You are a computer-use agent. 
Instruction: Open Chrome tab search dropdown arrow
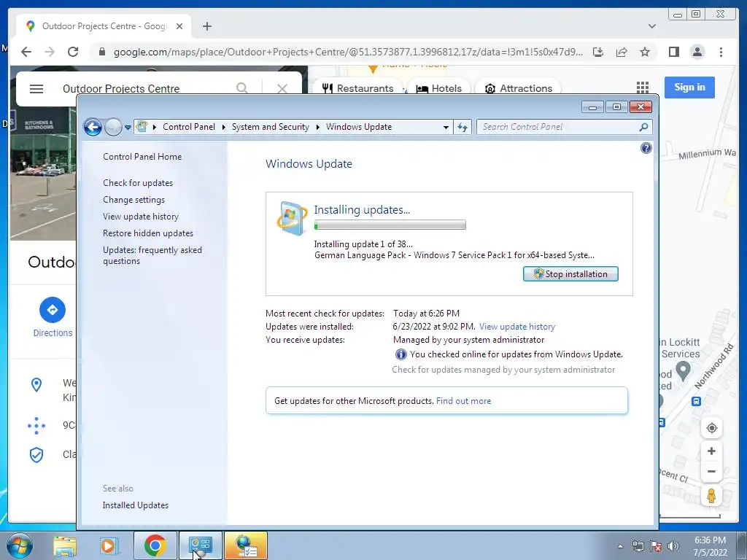(x=651, y=26)
